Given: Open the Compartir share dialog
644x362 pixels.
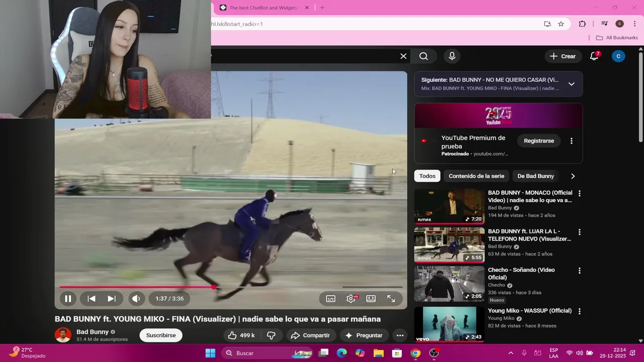Looking at the screenshot, I should (310, 335).
